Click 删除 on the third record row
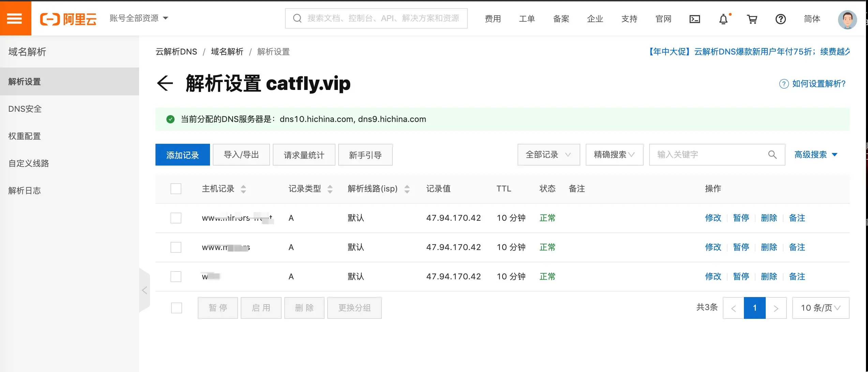This screenshot has height=372, width=868. (x=769, y=277)
